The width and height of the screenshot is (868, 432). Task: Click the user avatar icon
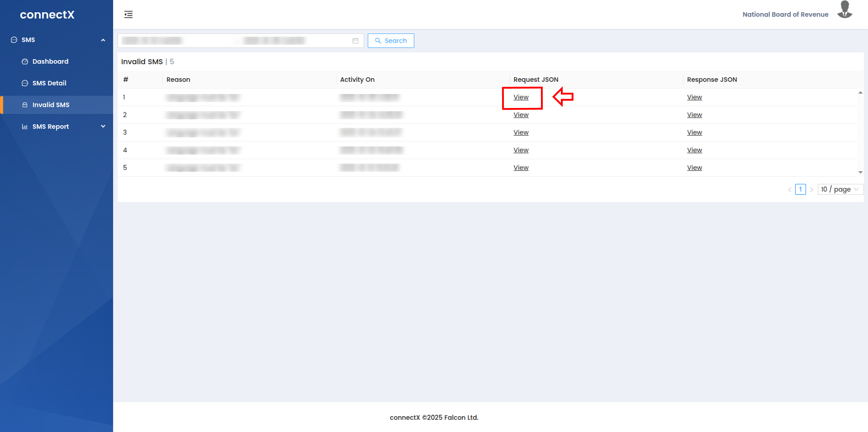tap(844, 10)
